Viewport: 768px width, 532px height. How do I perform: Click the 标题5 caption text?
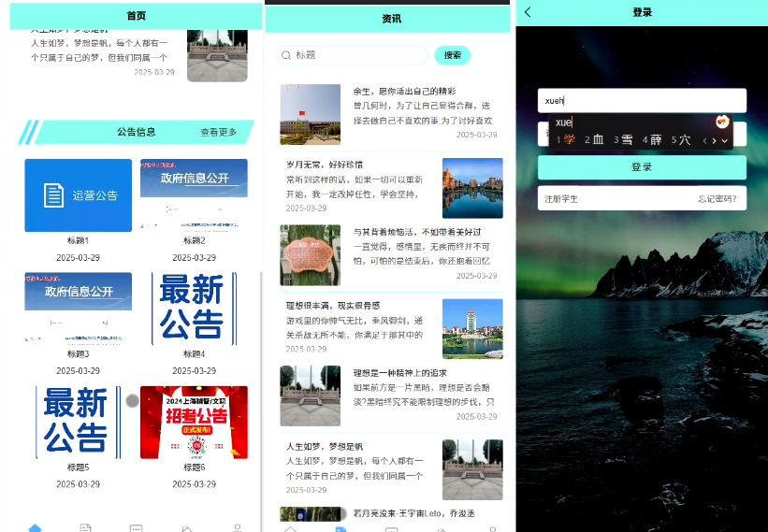(78, 467)
